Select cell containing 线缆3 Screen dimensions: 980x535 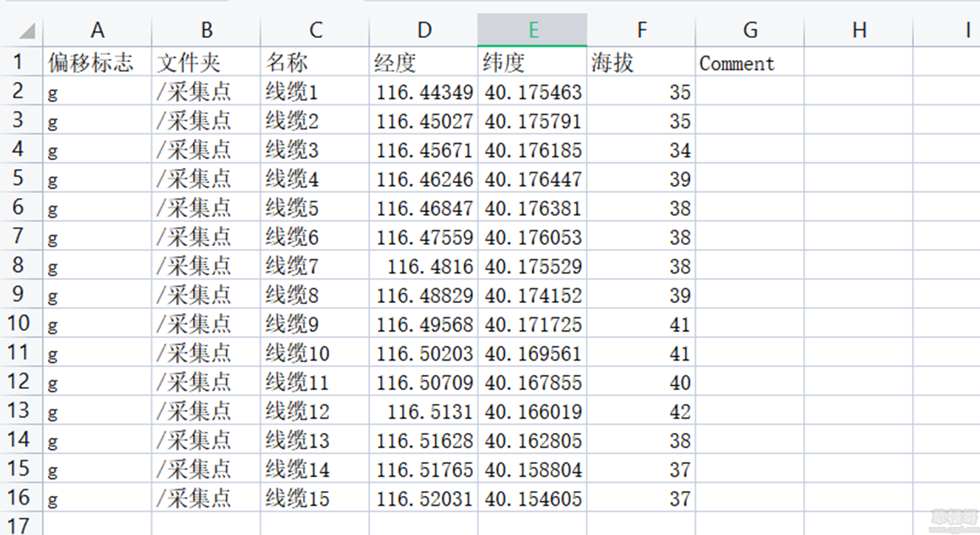315,149
